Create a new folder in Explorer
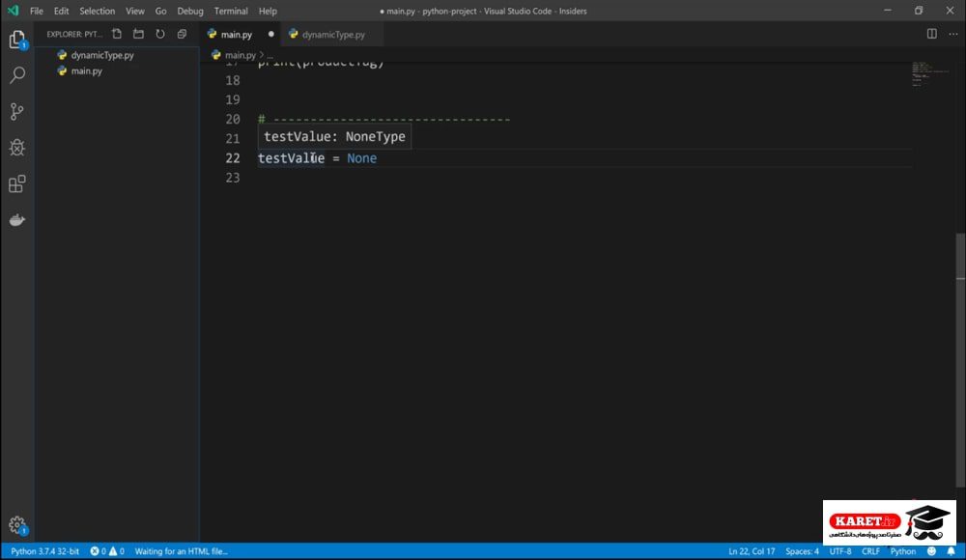This screenshot has height=560, width=966. 138,35
